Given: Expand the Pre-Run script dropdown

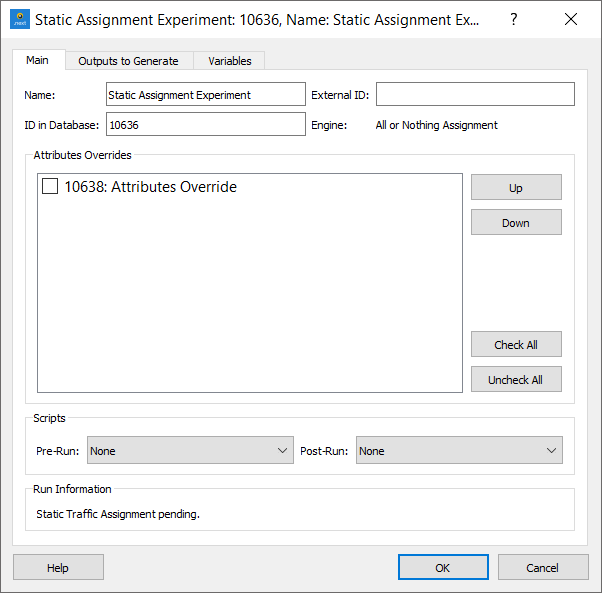Looking at the screenshot, I should [x=190, y=451].
